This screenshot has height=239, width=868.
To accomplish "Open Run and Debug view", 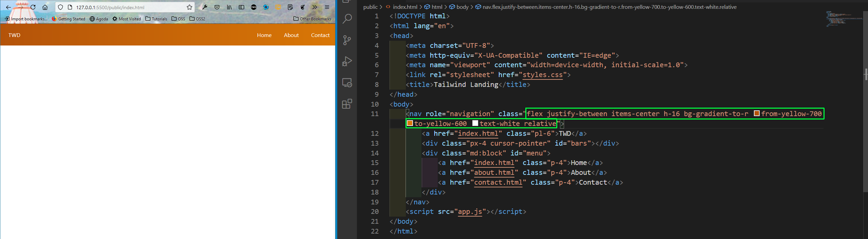I will (347, 61).
